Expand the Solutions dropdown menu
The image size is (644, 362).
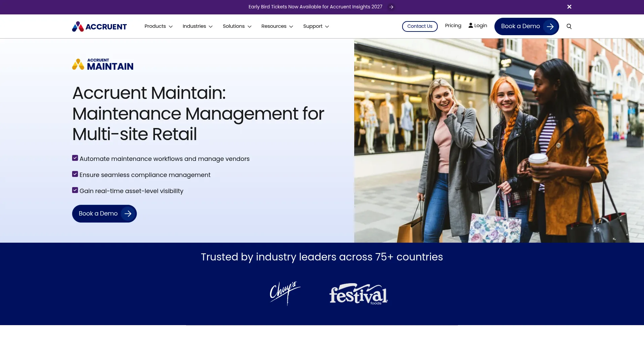pyautogui.click(x=237, y=26)
